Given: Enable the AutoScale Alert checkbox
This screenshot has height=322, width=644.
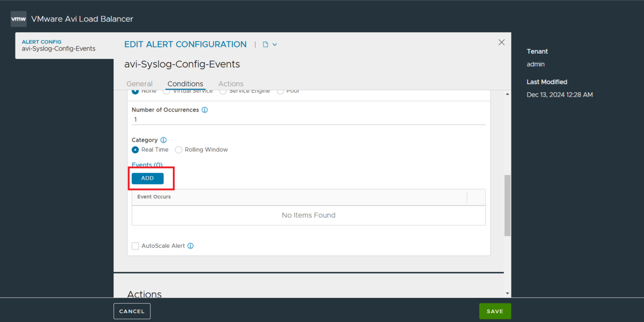Looking at the screenshot, I should (135, 246).
